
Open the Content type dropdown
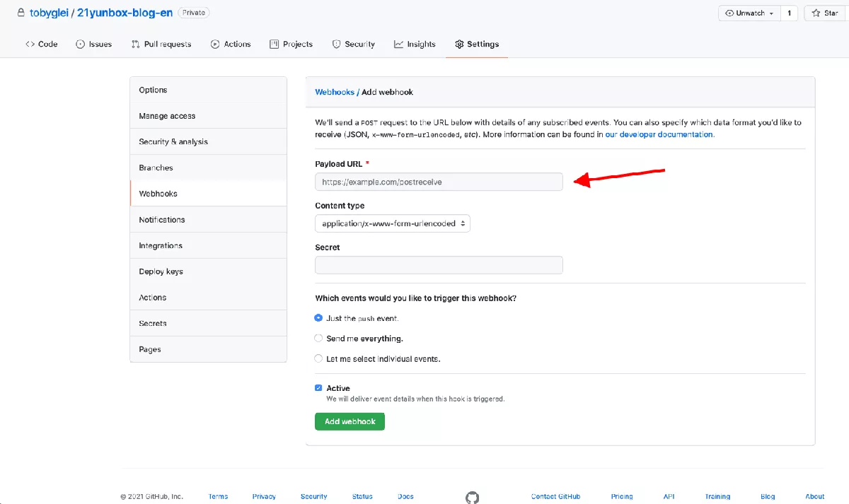point(392,223)
